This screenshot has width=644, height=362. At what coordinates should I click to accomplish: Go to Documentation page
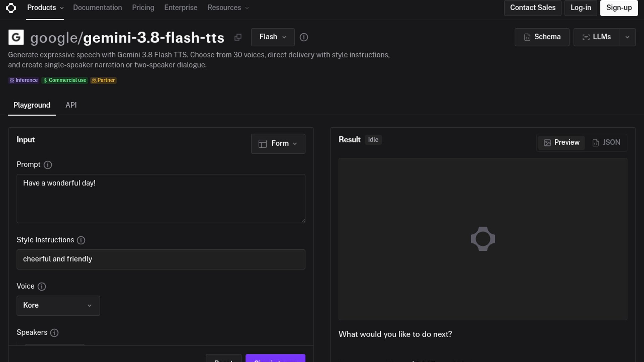coord(98,8)
